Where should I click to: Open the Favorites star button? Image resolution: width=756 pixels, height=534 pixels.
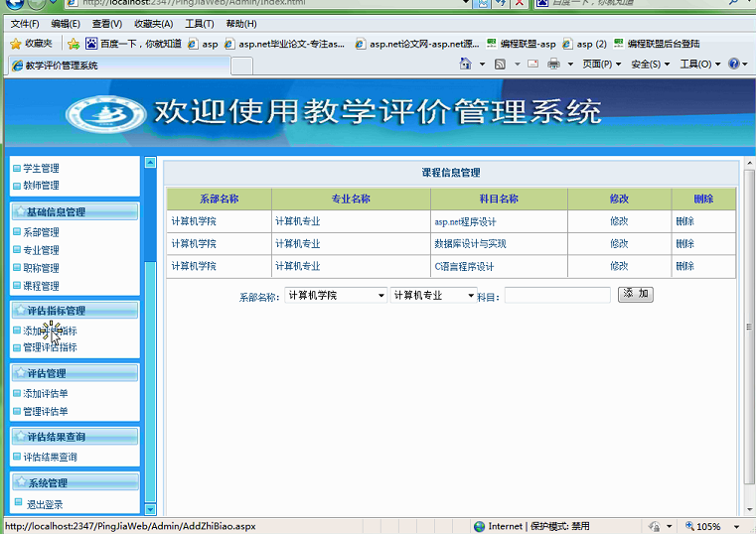point(32,44)
